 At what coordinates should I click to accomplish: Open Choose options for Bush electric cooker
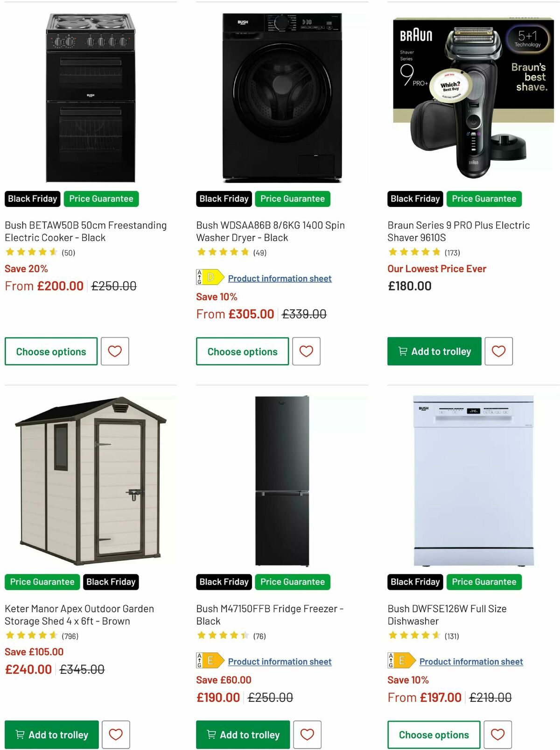point(50,351)
